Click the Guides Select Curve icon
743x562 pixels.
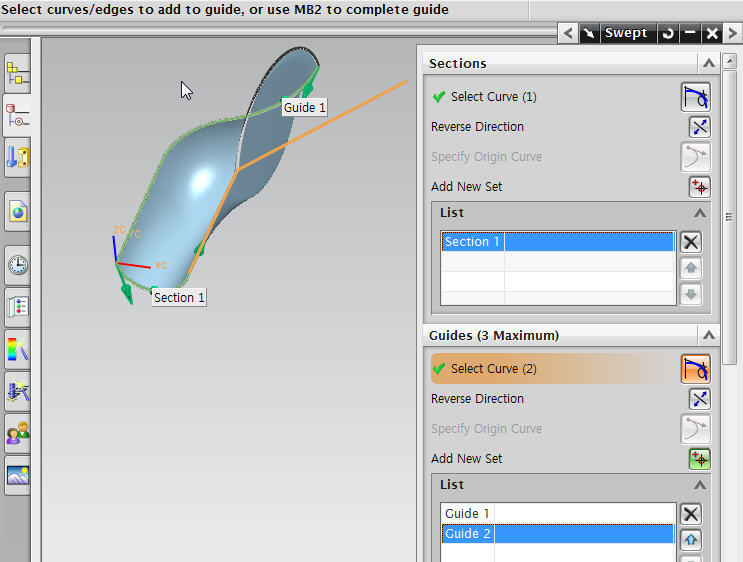point(696,369)
